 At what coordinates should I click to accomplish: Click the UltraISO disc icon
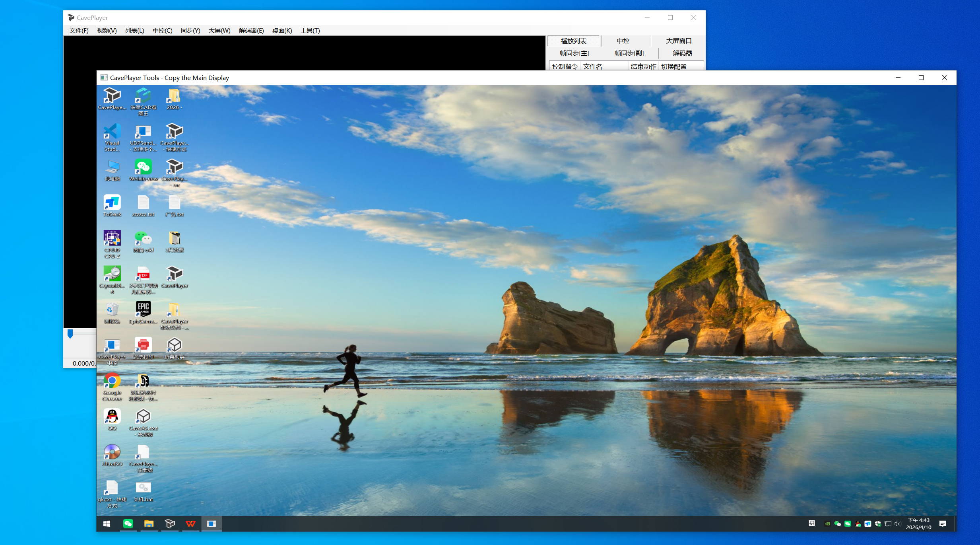click(x=112, y=452)
